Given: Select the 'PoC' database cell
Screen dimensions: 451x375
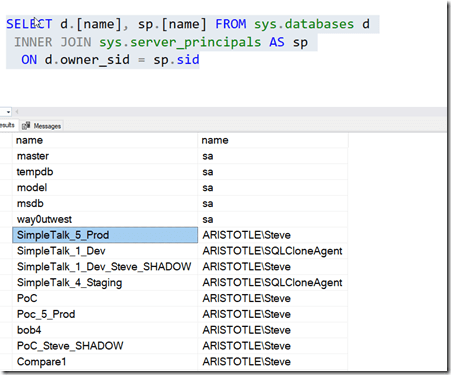Looking at the screenshot, I should [105, 298].
